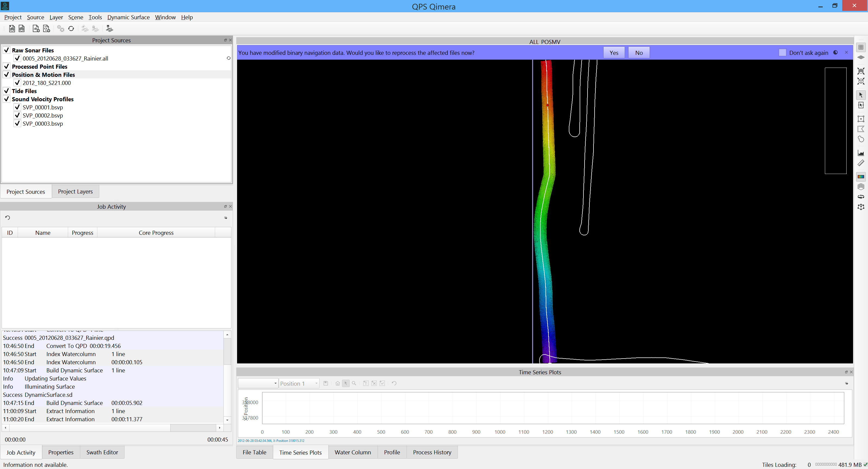Viewport: 868px width, 469px height.
Task: Open the profile graph tool
Action: click(x=861, y=153)
